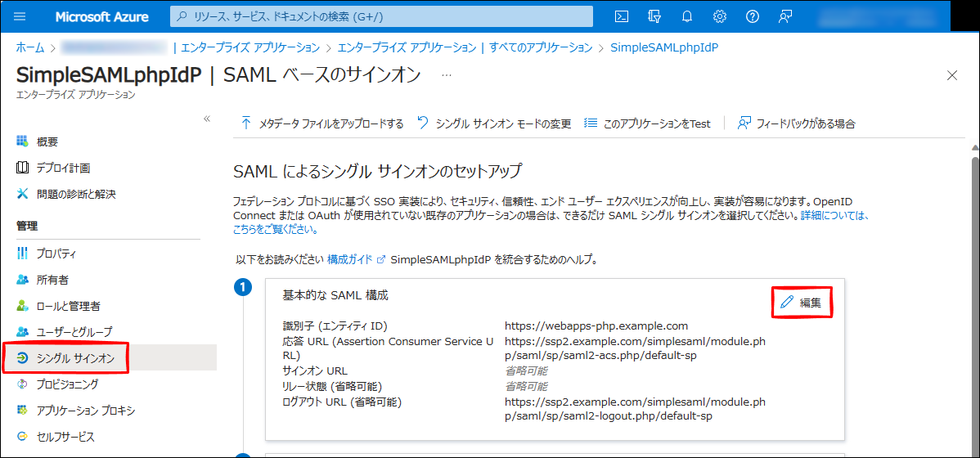Open Cloud Shell from the top bar
This screenshot has height=458, width=980.
[x=622, y=16]
